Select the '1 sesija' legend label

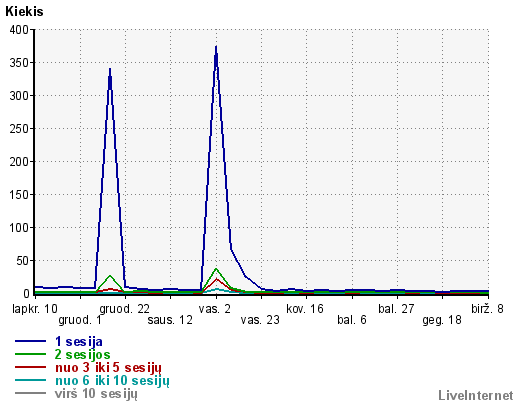tap(79, 342)
